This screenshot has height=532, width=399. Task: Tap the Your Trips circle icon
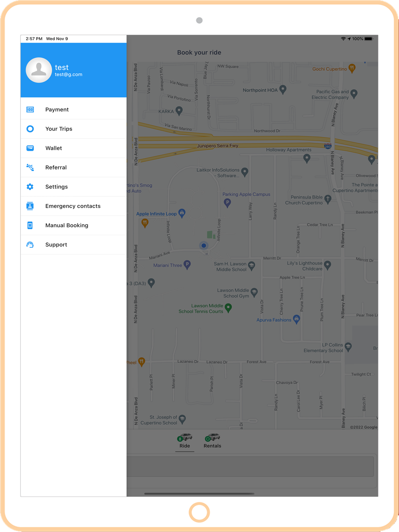[30, 129]
